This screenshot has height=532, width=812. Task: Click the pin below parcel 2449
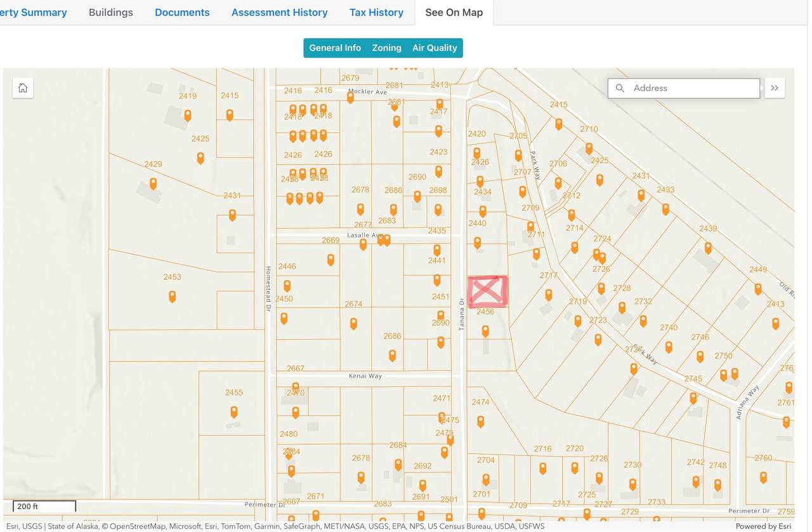757,289
